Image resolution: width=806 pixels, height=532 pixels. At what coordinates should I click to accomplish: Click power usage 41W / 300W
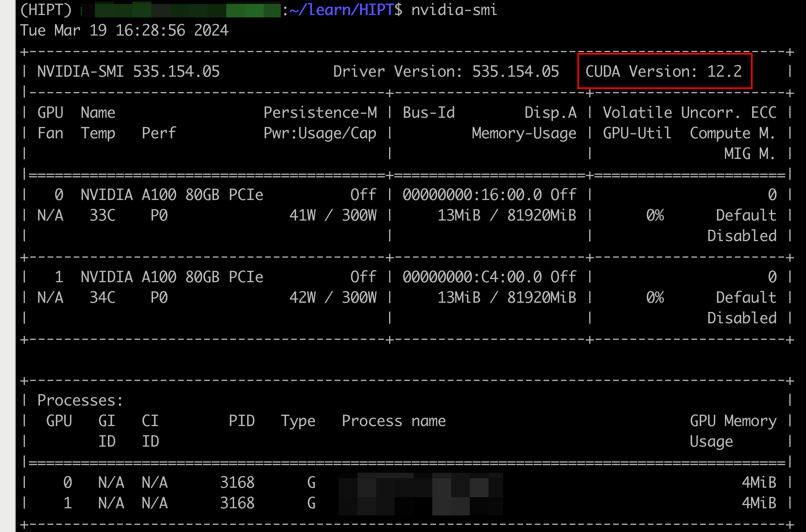[x=333, y=215]
